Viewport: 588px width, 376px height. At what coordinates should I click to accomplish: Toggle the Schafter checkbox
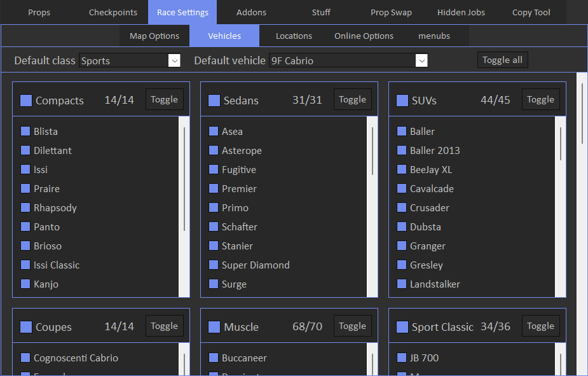click(x=214, y=226)
